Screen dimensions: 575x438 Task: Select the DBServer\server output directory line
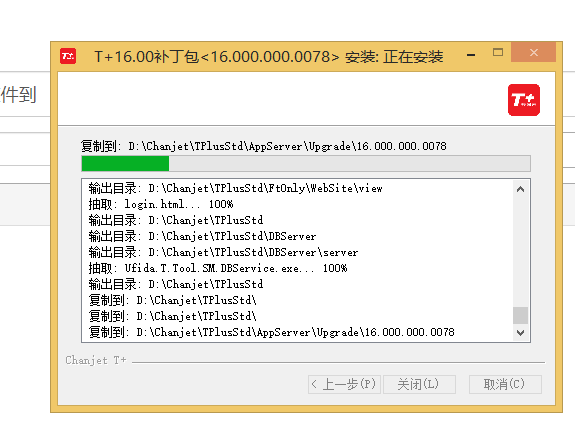(223, 252)
